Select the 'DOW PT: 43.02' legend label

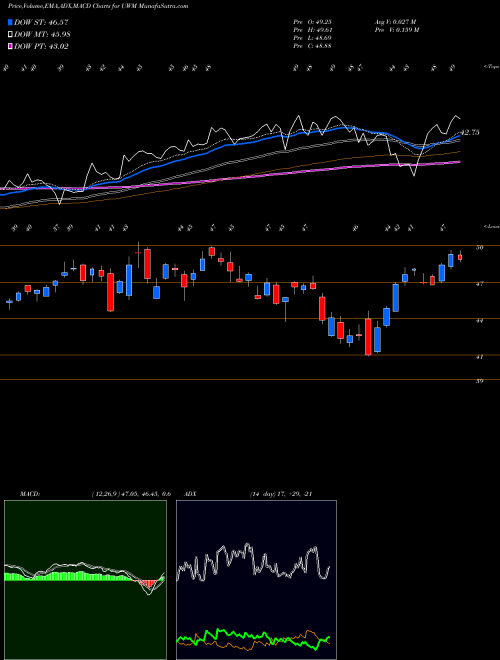coord(41,46)
